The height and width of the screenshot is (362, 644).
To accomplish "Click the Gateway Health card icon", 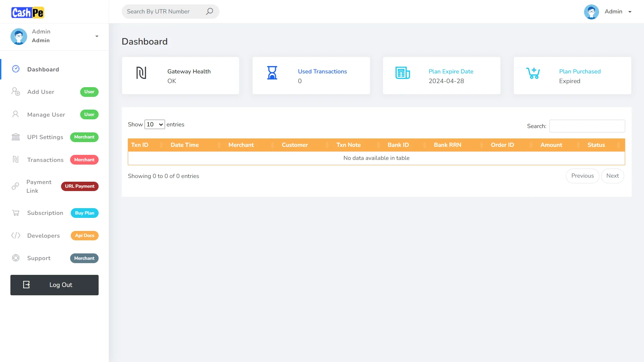I will pos(141,73).
